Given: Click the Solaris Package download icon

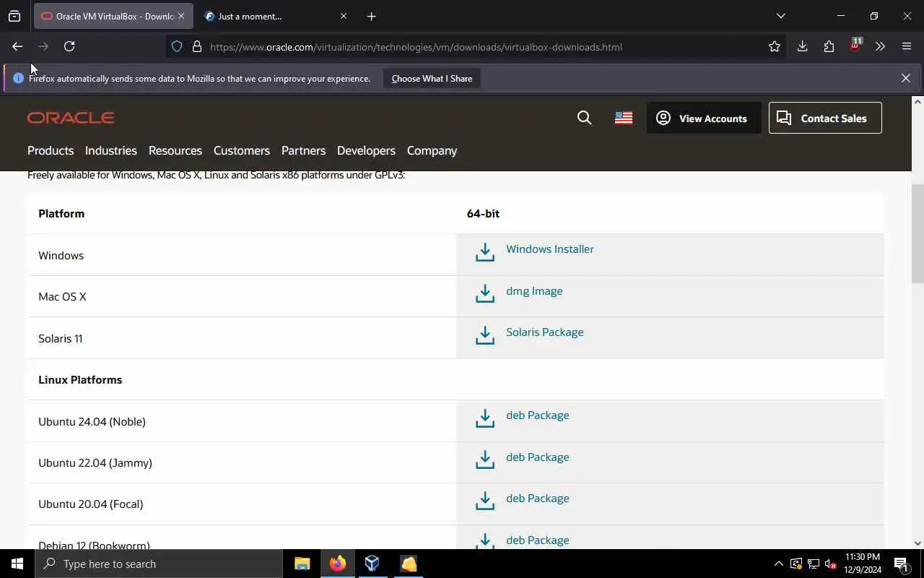Looking at the screenshot, I should point(485,335).
